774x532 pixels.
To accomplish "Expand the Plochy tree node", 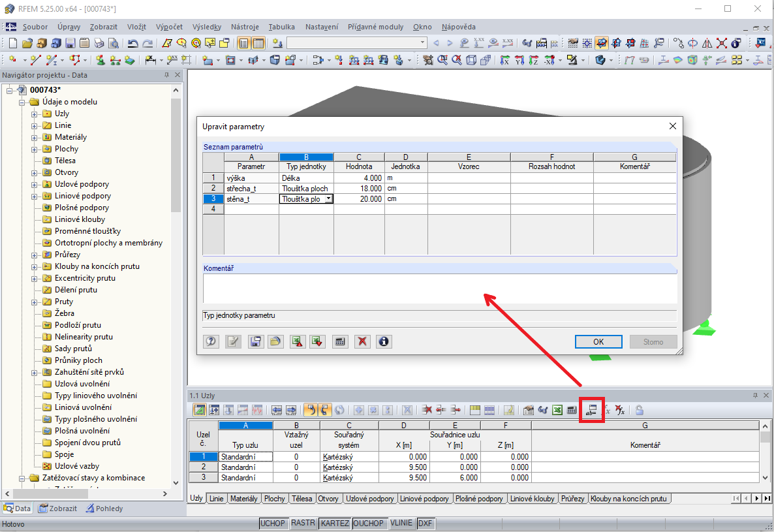I will click(34, 149).
